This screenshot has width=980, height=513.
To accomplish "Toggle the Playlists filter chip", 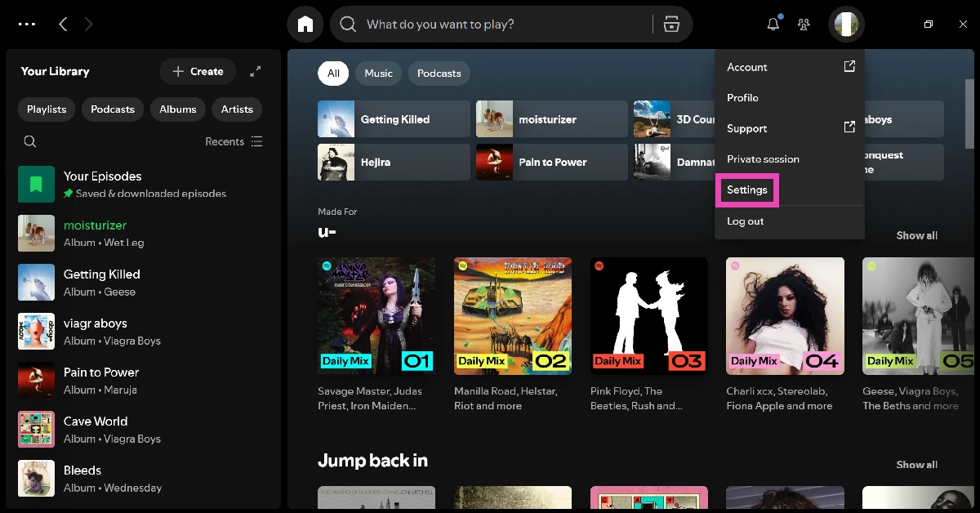I will pos(47,109).
